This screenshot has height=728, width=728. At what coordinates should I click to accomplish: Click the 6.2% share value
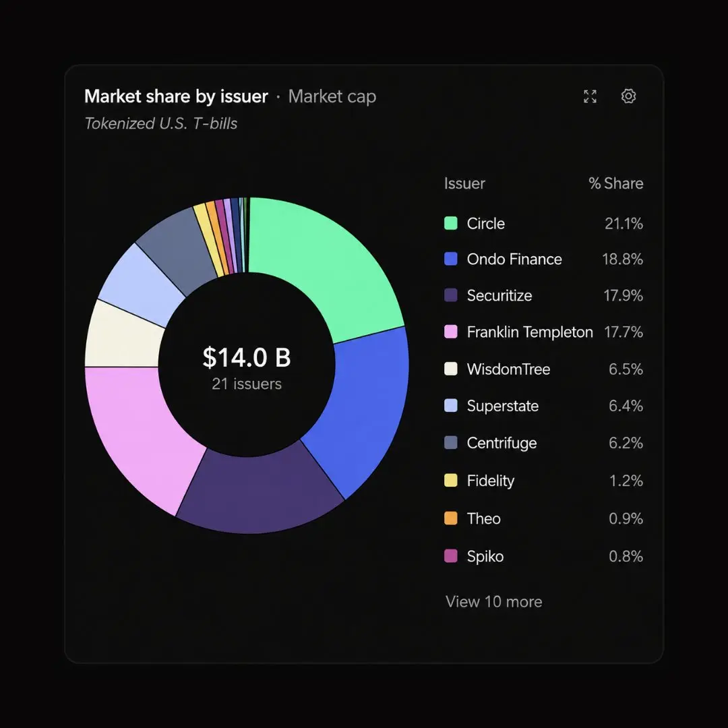pyautogui.click(x=626, y=443)
